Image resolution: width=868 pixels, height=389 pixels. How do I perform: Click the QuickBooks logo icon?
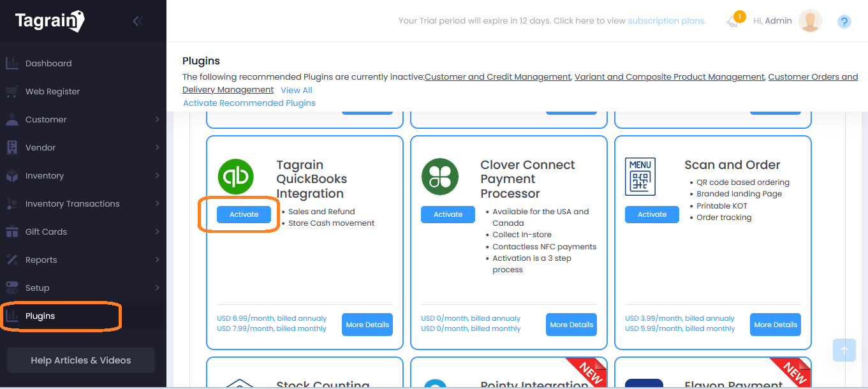coord(235,177)
